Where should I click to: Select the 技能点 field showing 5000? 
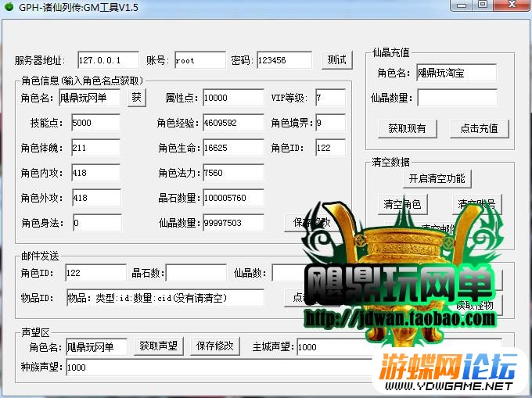pyautogui.click(x=95, y=123)
